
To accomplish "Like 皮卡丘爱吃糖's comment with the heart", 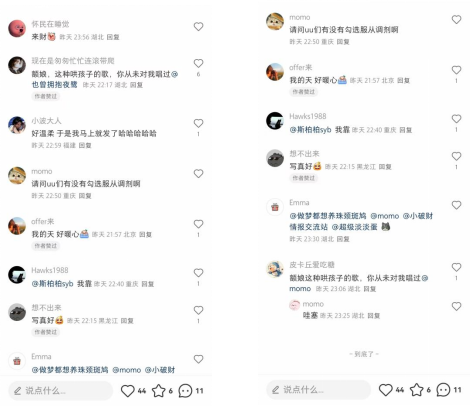I will point(456,267).
